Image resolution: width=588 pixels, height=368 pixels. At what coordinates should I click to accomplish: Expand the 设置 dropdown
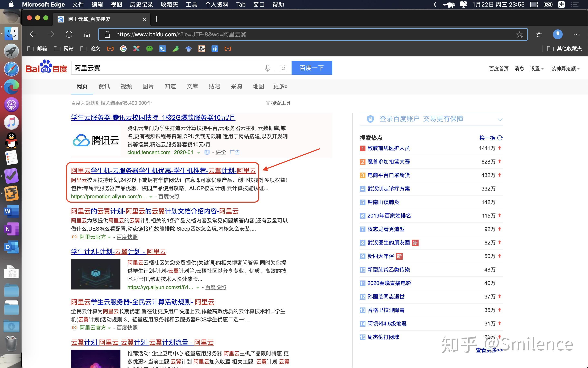537,69
